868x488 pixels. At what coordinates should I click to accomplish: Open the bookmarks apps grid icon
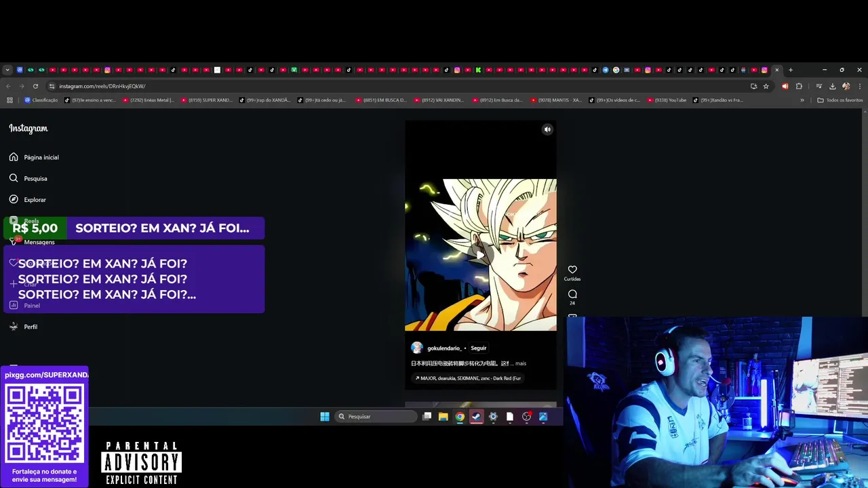[9, 100]
